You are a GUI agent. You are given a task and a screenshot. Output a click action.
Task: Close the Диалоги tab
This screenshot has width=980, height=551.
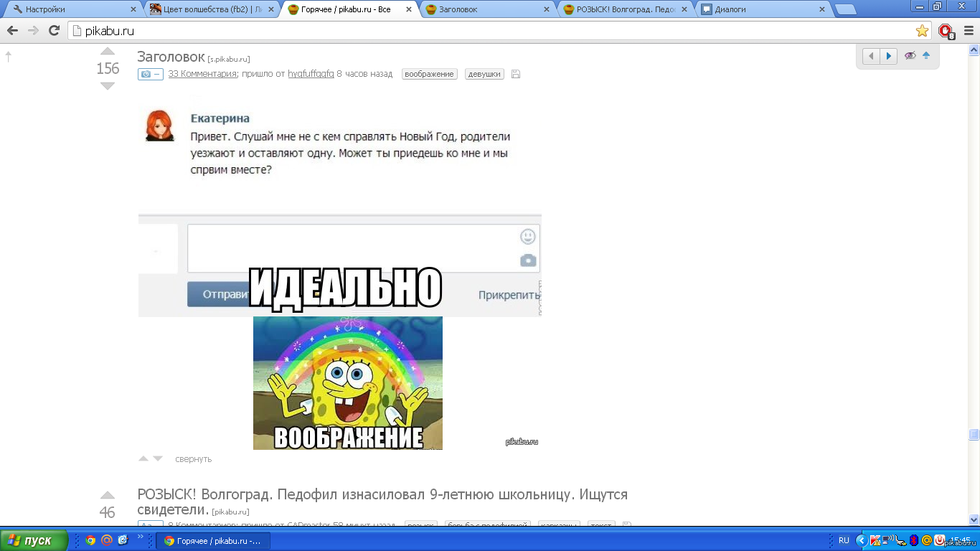[x=821, y=9]
